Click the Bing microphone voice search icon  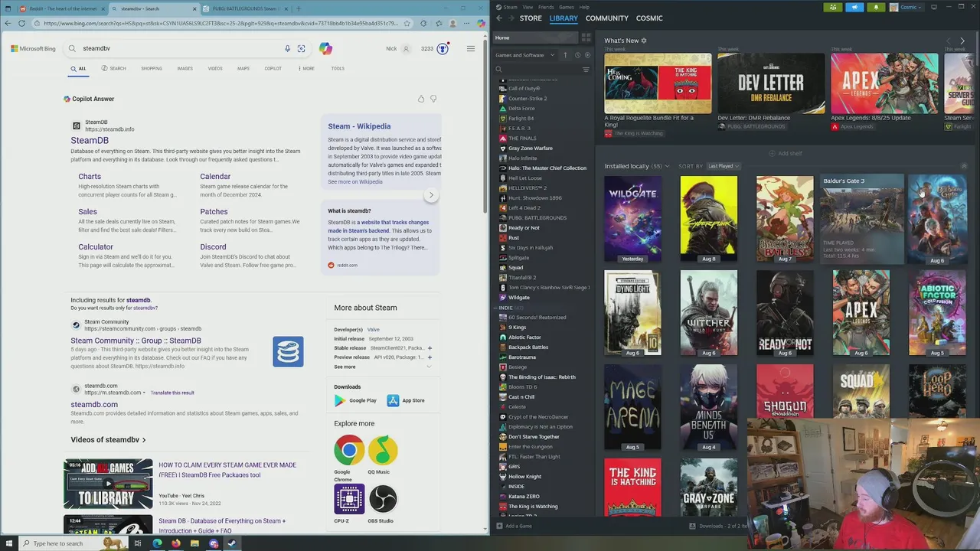point(287,48)
